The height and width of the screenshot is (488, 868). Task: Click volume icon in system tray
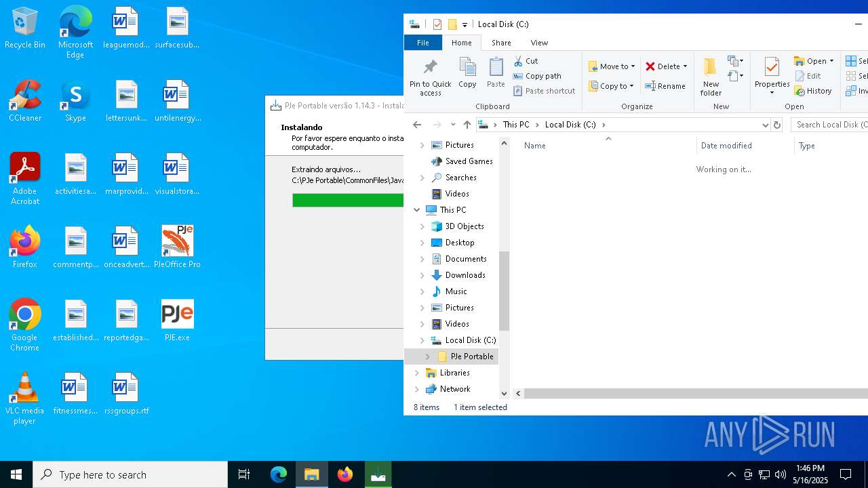pos(781,474)
